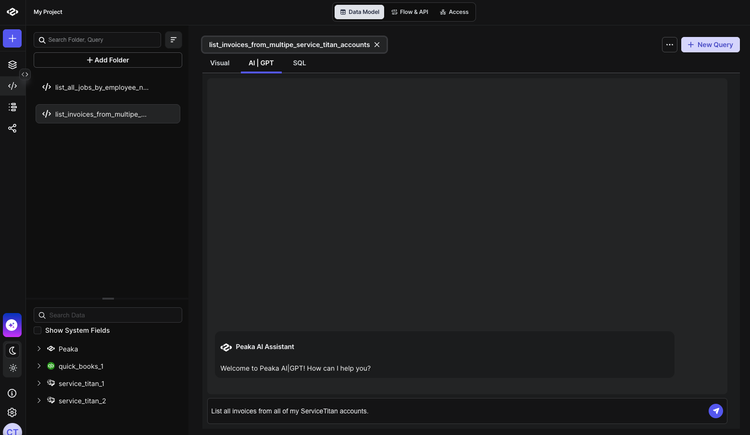Click the magnifier icon in Search Data field
The height and width of the screenshot is (435, 750).
[x=42, y=315]
